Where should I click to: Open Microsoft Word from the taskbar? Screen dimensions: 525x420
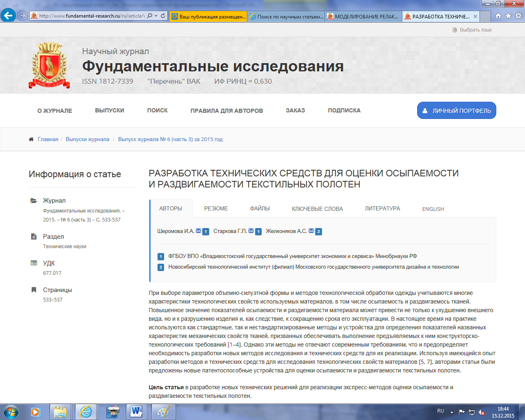coord(136,411)
